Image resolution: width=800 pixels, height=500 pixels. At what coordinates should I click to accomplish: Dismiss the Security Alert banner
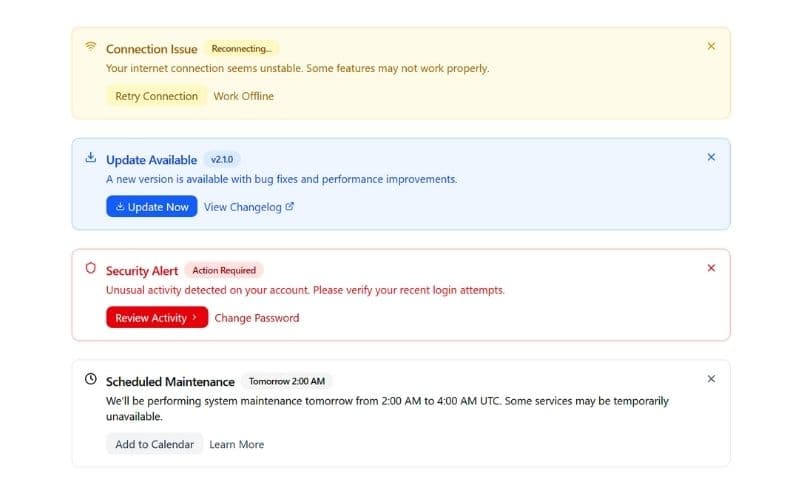tap(711, 268)
